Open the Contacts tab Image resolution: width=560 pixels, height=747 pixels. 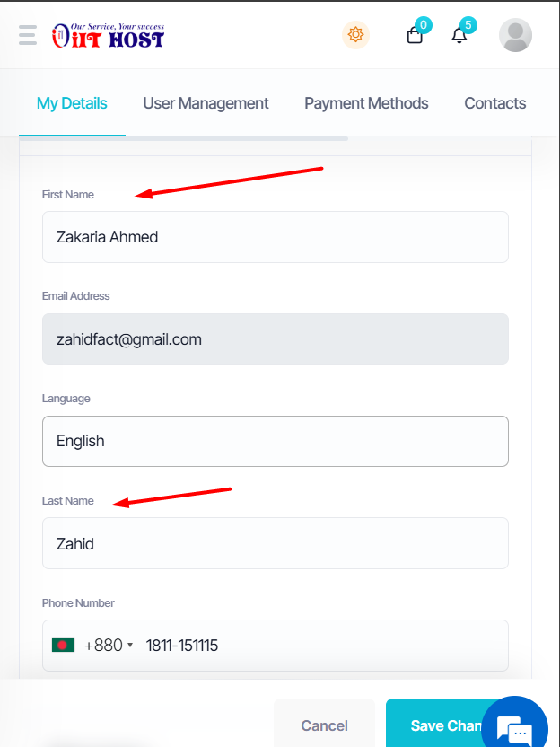pyautogui.click(x=494, y=103)
